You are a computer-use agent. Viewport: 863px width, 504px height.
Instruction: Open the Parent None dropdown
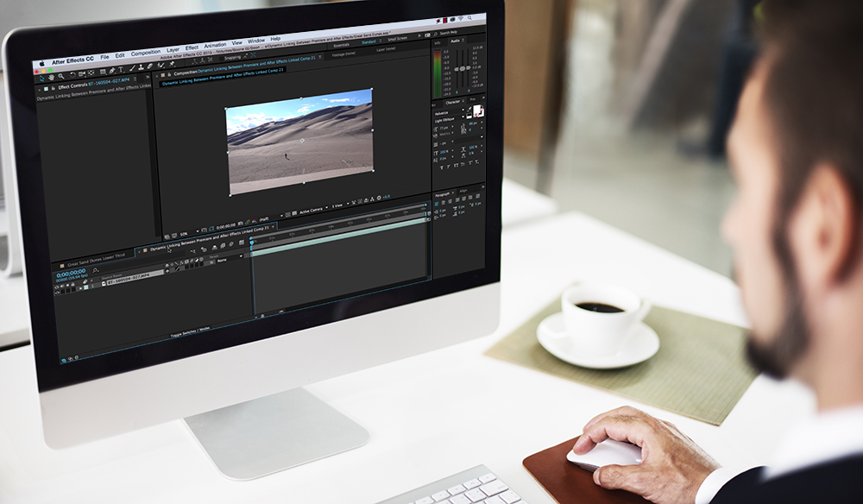(229, 259)
